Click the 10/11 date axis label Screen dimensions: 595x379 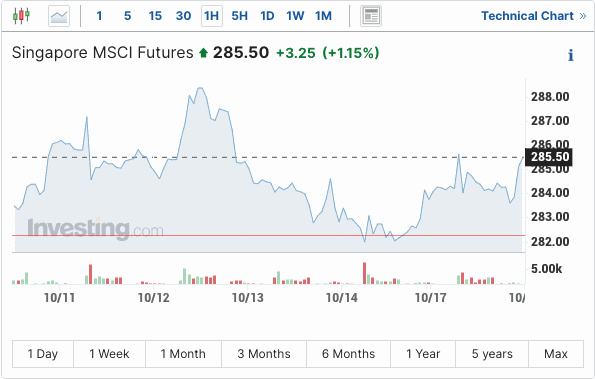(x=59, y=298)
